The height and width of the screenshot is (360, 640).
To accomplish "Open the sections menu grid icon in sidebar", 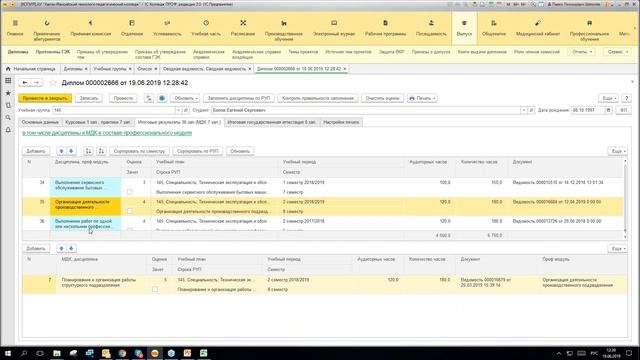I will coord(8,81).
